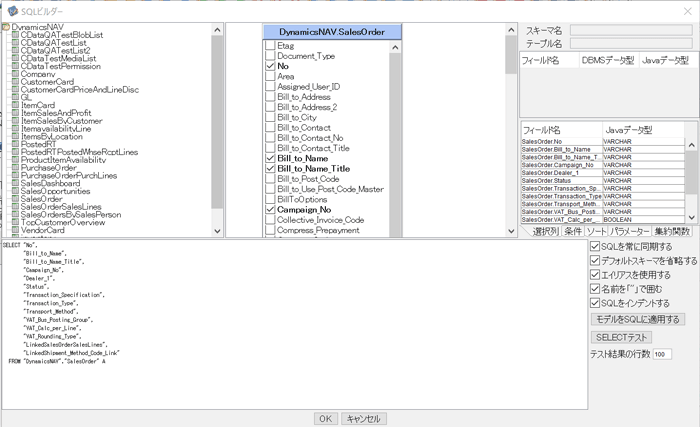Click the SalesDashboard table icon
Screen dimensions: 700x427
coord(15,183)
